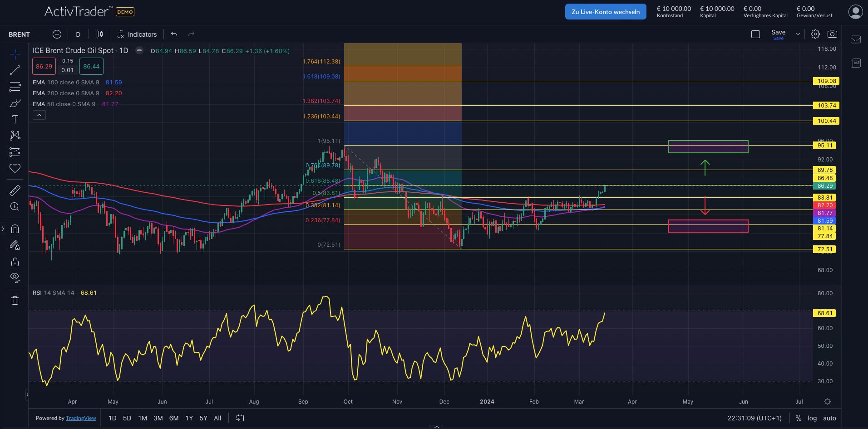Open the Save layout dropdown arrow
Viewport: 868px width, 429px height.
click(798, 34)
